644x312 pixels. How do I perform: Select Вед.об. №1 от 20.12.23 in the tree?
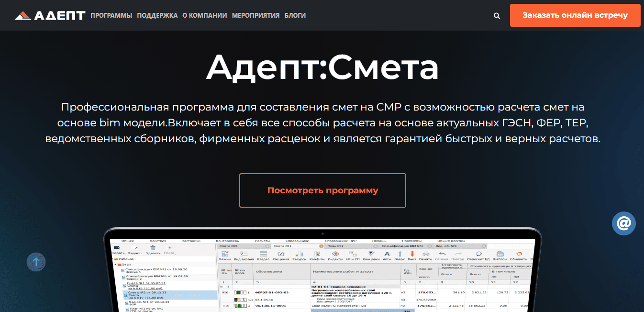pos(148,302)
